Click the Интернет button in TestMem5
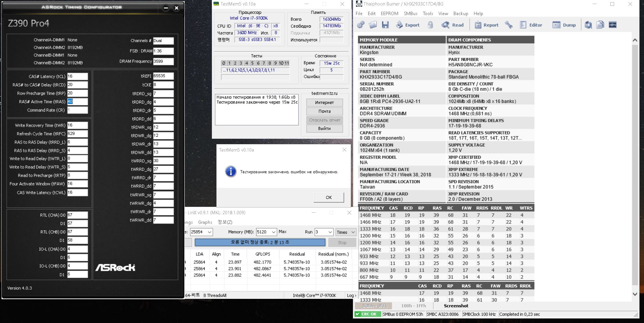 [x=324, y=102]
